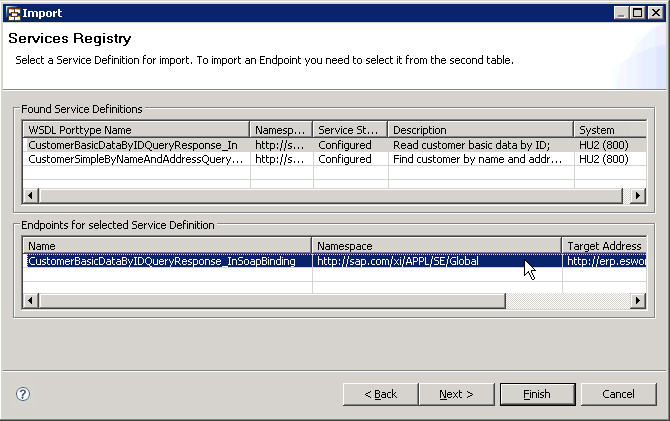Sort by Description column header
The image size is (670, 421).
tap(481, 130)
